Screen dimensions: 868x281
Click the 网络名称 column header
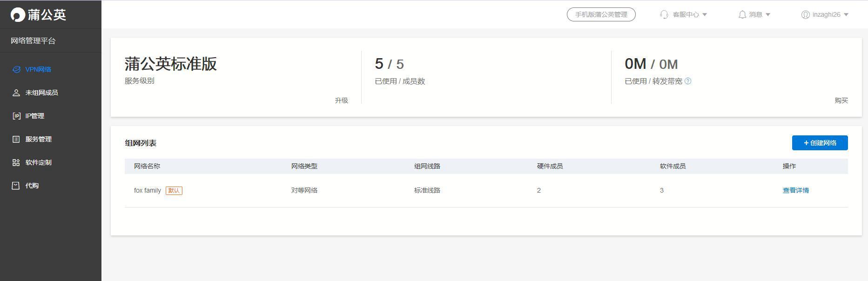147,166
